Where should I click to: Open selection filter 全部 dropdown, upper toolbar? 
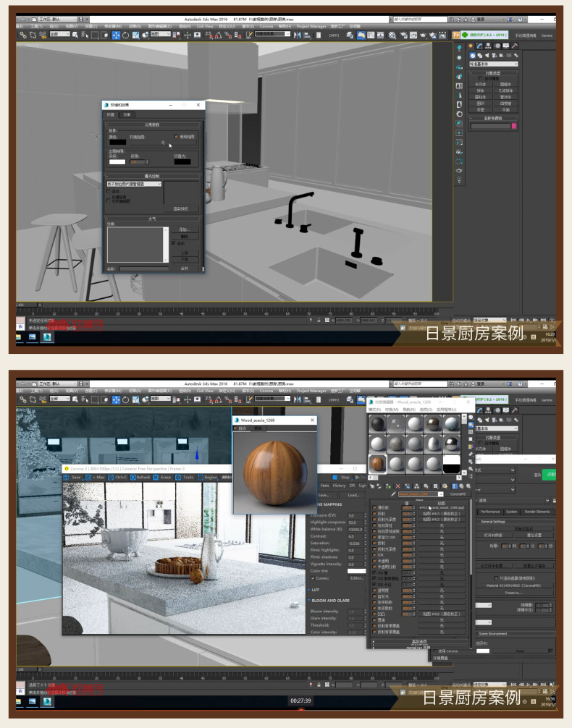59,35
